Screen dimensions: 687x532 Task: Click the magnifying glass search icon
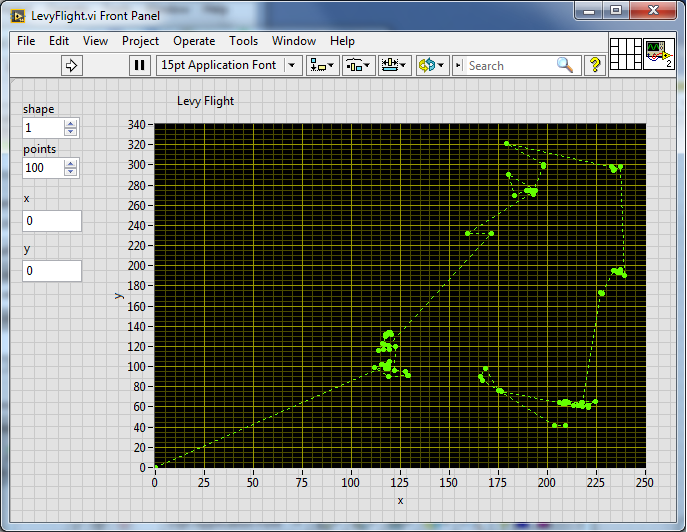pos(565,65)
